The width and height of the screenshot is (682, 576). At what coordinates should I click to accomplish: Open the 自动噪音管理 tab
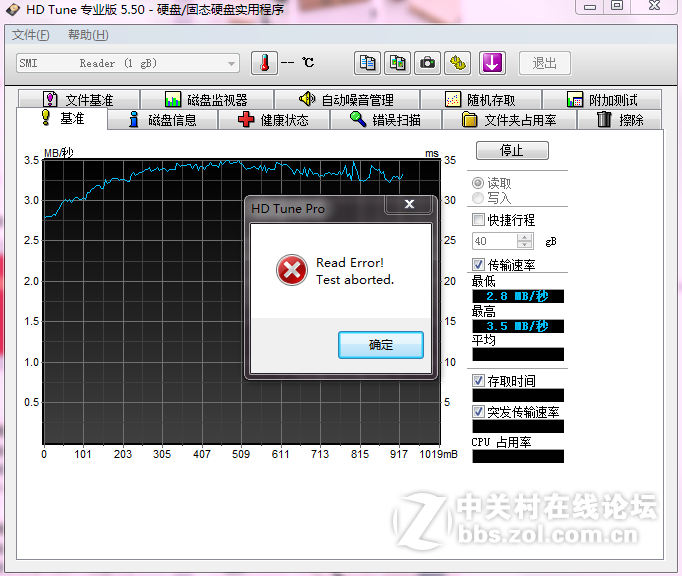(347, 100)
